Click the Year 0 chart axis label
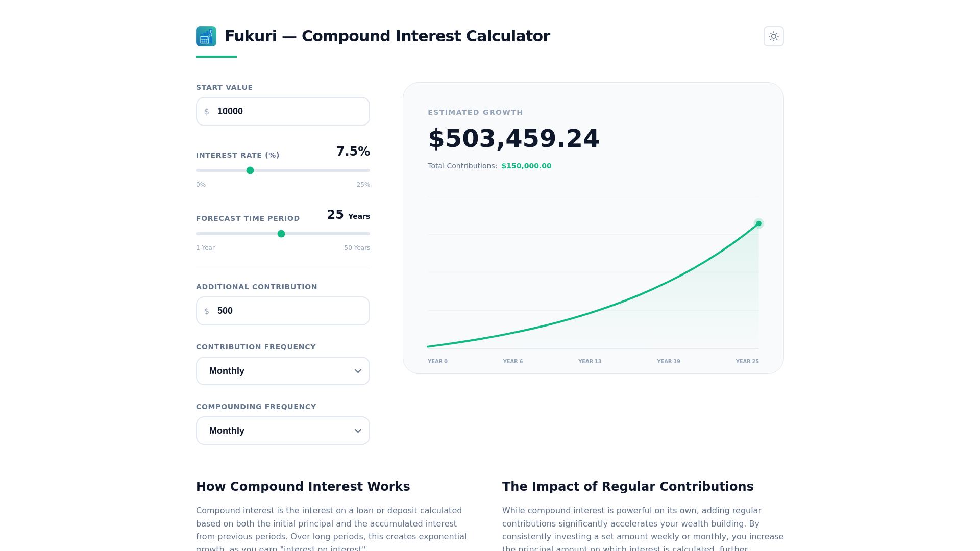 [x=437, y=361]
